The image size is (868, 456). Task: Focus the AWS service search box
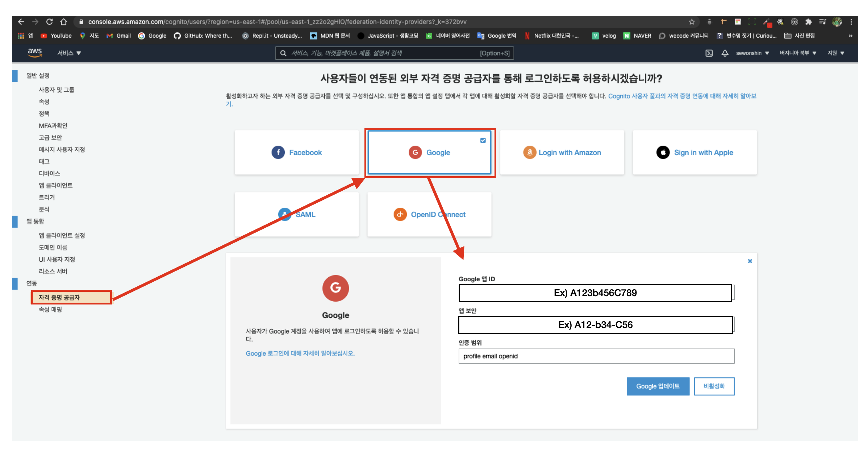pyautogui.click(x=394, y=53)
